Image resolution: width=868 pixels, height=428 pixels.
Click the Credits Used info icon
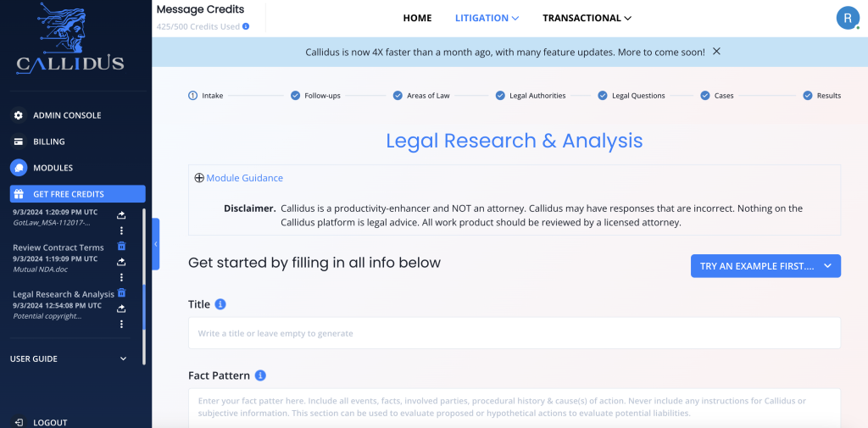coord(246,26)
